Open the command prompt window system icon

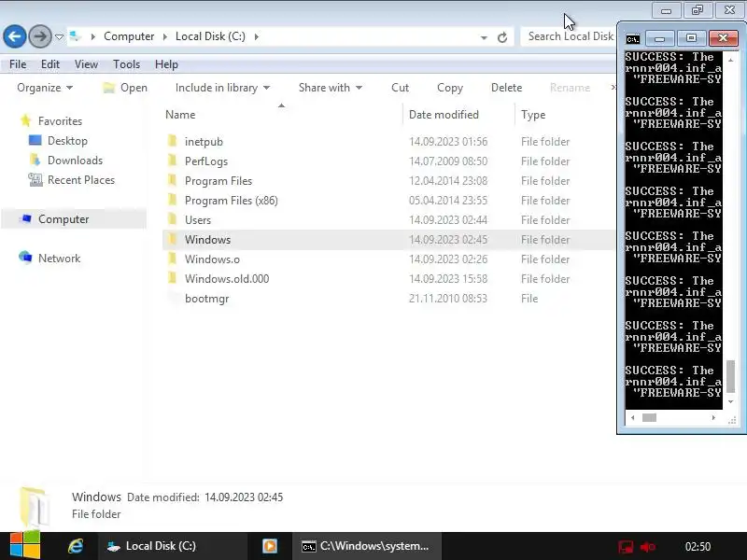tap(633, 38)
